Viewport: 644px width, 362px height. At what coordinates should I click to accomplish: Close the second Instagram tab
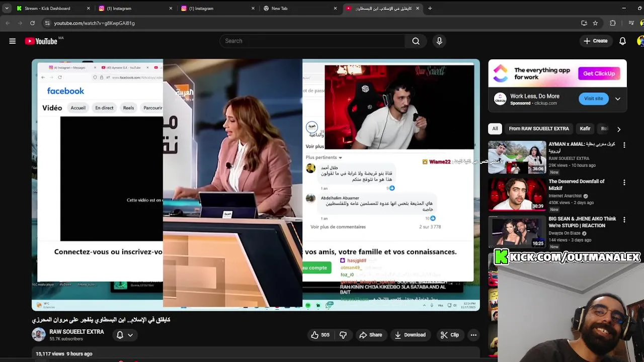tap(253, 9)
